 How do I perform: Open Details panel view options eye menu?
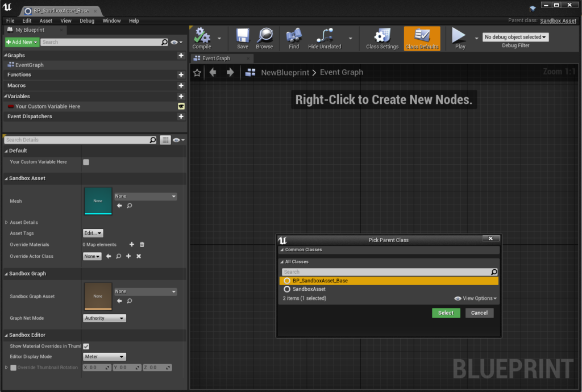click(178, 140)
